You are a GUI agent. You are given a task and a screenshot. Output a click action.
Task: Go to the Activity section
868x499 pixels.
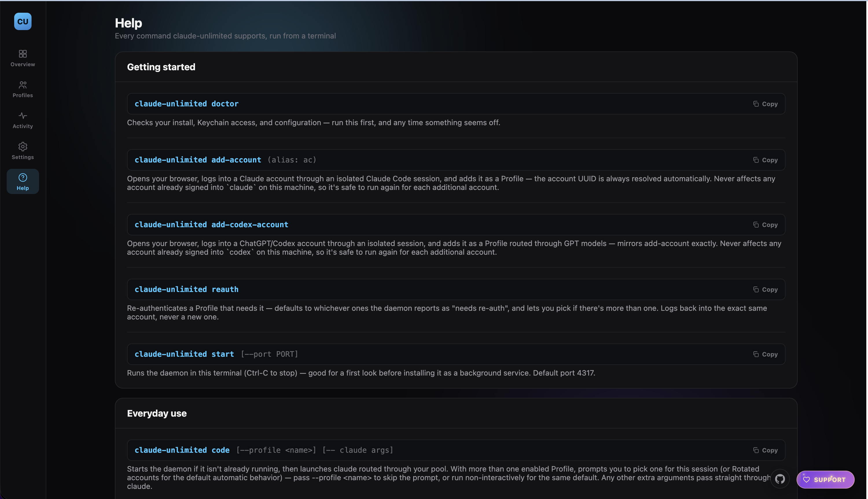pos(23,120)
